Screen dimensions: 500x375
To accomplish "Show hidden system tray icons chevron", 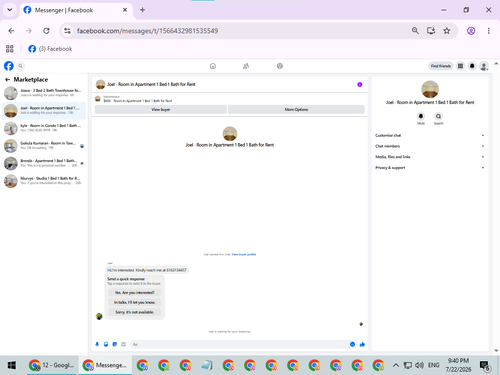I will [x=396, y=365].
